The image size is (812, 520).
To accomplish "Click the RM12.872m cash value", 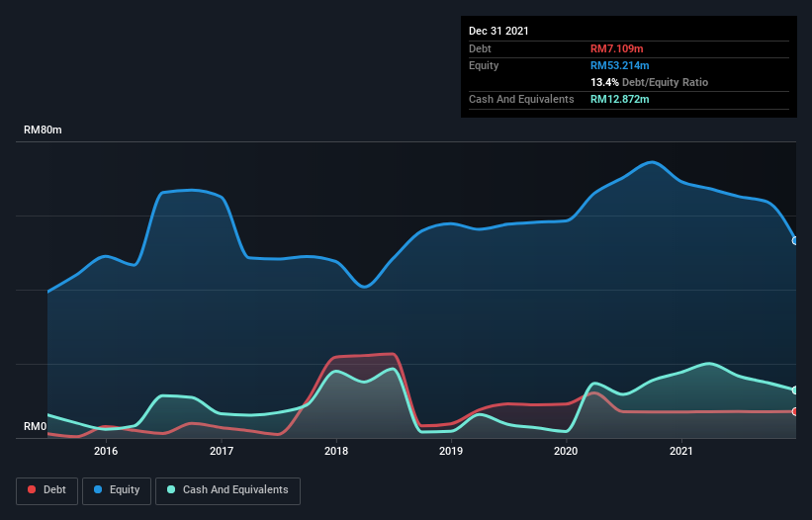I will point(620,99).
